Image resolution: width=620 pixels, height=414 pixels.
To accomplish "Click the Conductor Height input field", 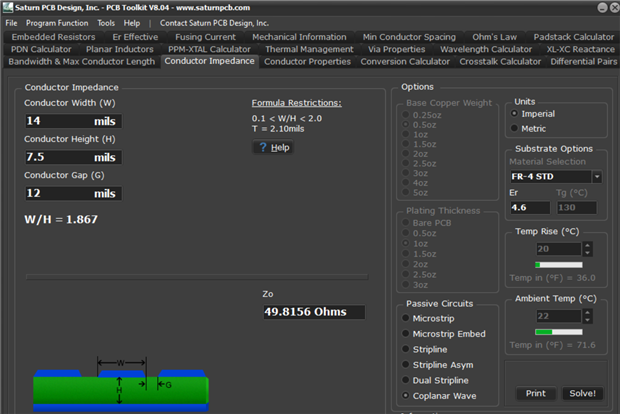I will pyautogui.click(x=74, y=157).
